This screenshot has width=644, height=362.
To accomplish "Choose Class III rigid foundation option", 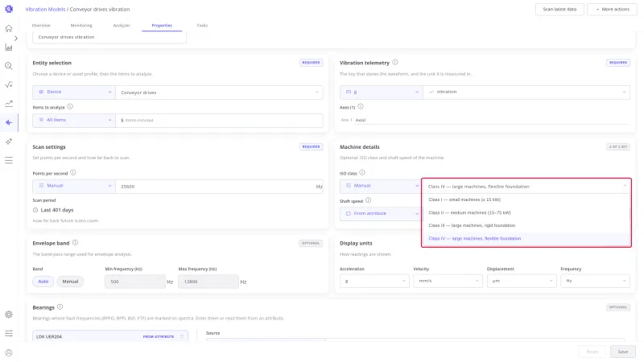I will click(526, 225).
